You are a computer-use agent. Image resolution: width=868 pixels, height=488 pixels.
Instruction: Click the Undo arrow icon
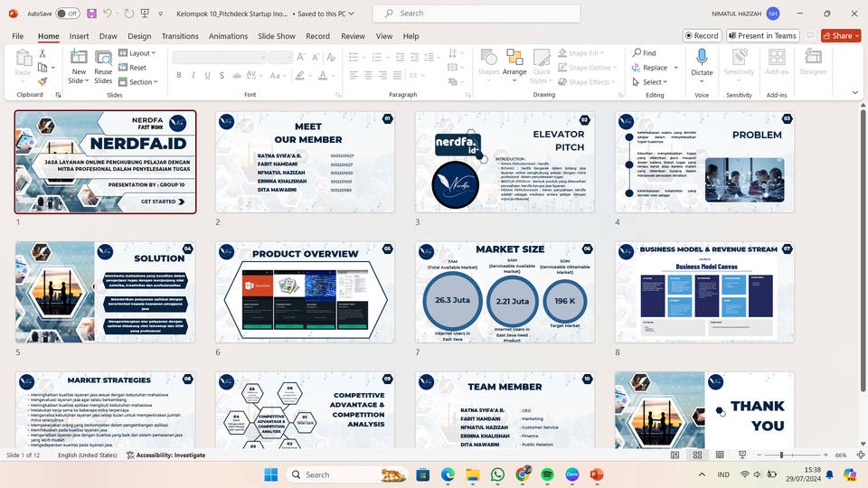[x=108, y=14]
